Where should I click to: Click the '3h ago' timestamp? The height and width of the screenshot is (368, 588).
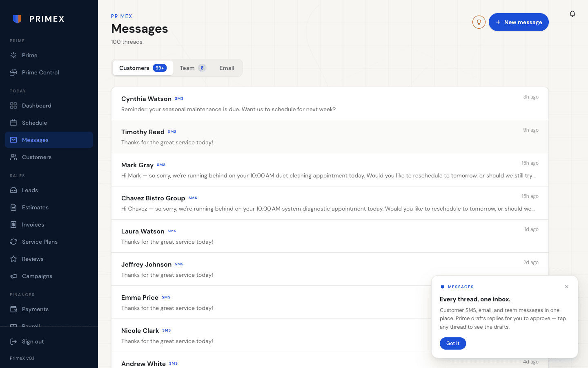tap(531, 97)
